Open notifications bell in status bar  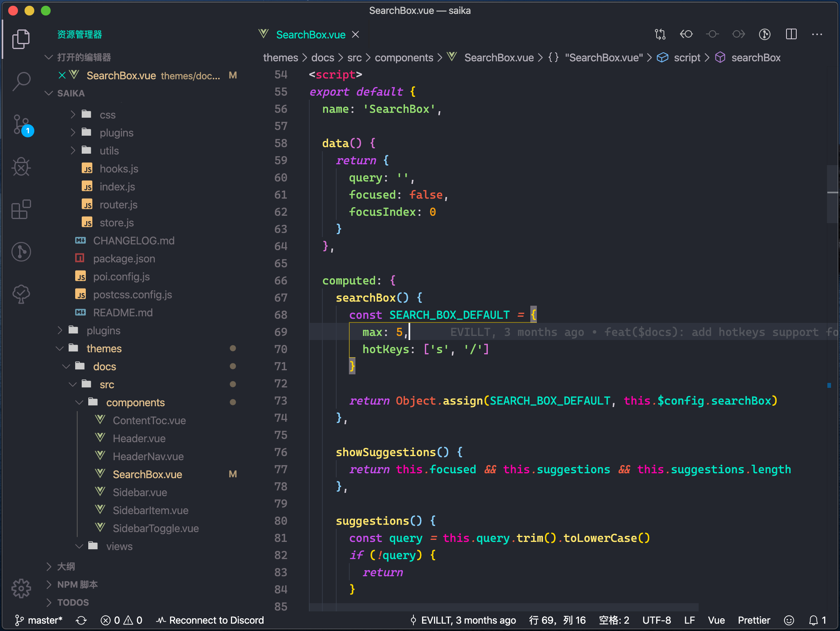814,620
